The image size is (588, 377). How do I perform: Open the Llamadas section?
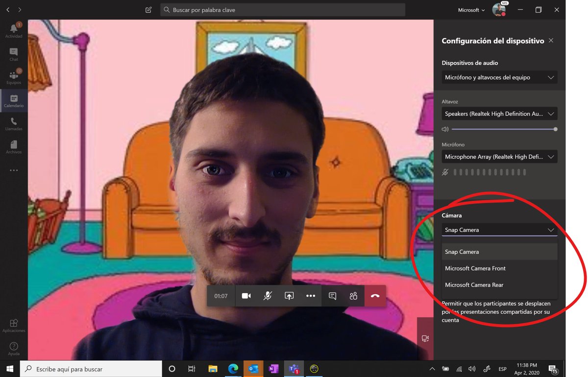click(14, 124)
